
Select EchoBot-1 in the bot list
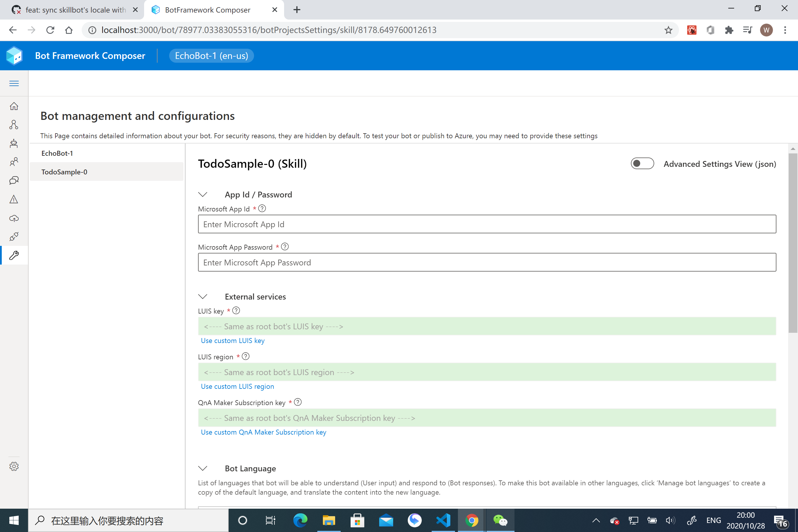(57, 153)
